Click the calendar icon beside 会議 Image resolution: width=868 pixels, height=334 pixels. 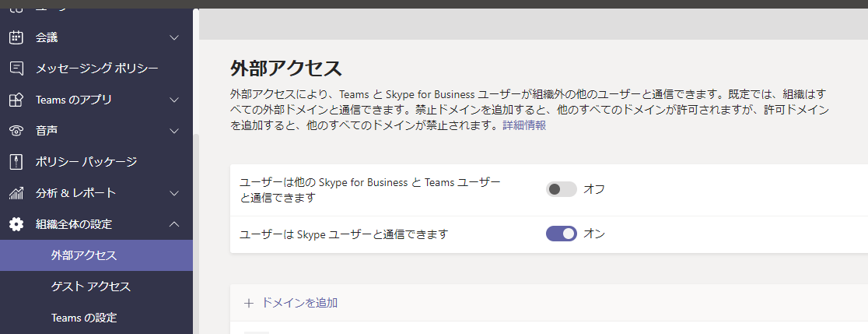16,37
